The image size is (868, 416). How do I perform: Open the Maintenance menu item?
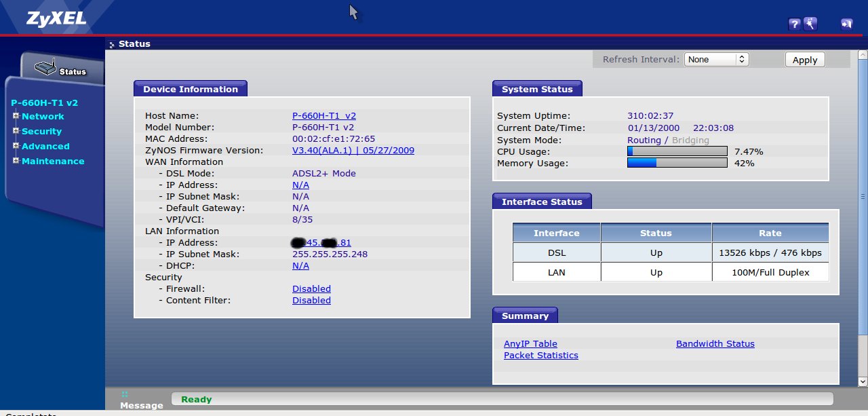point(53,162)
